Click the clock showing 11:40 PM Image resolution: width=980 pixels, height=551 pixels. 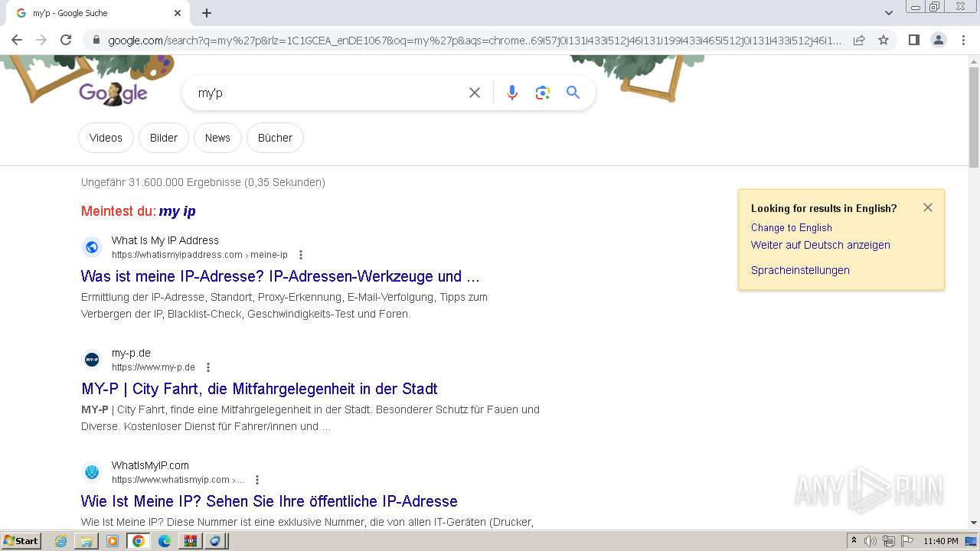point(941,541)
